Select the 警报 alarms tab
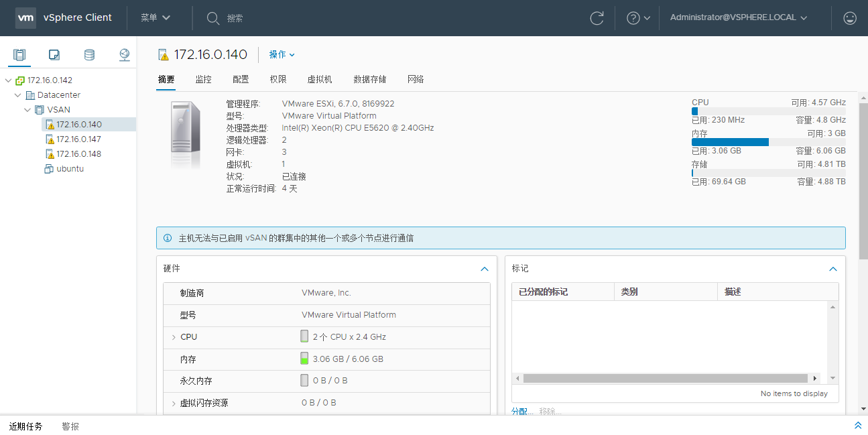The width and height of the screenshot is (868, 435). point(70,426)
